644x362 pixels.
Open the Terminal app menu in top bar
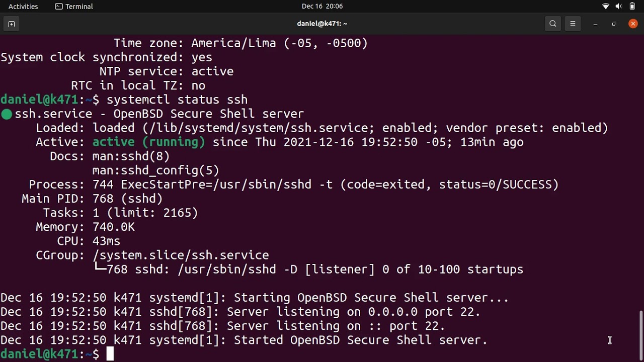(74, 7)
